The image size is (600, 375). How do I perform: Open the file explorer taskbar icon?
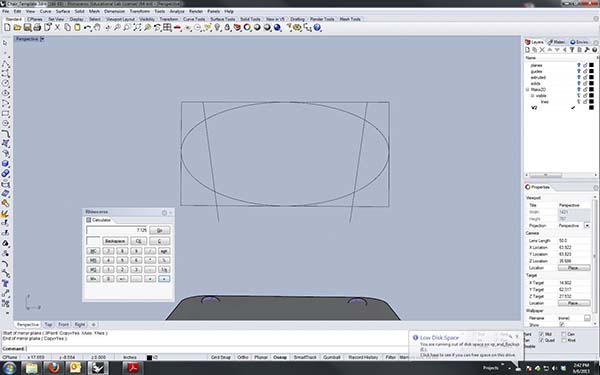tap(32, 368)
